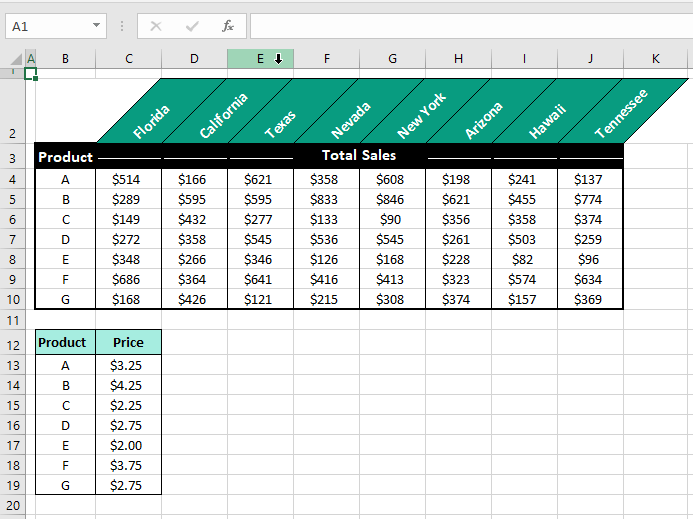693x519 pixels.
Task: Select highlighted column E header
Action: [260, 59]
